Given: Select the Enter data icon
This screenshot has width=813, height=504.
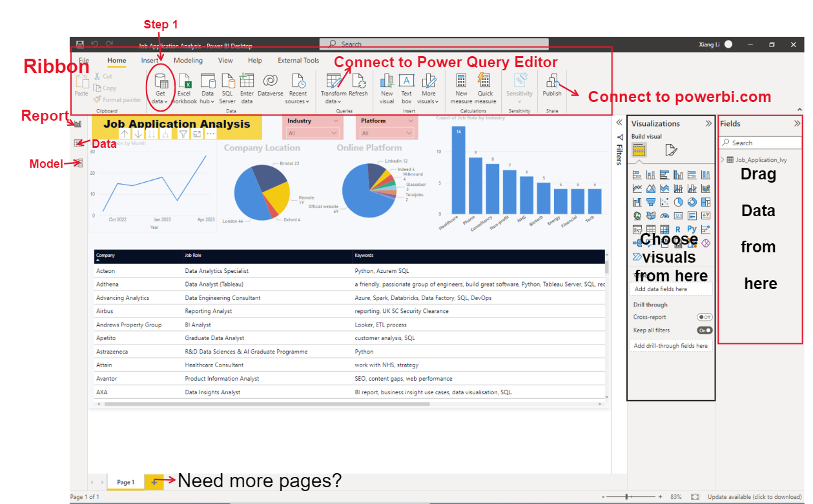Looking at the screenshot, I should click(247, 83).
